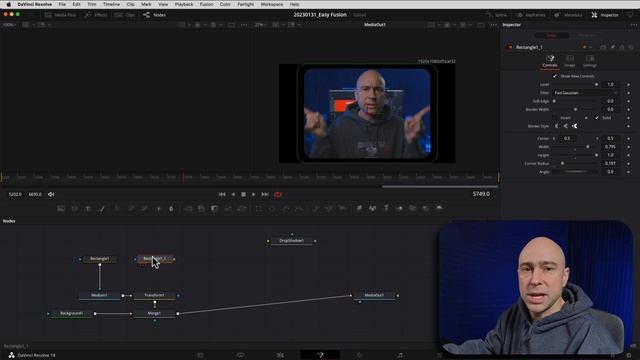
Task: Switch to the Image tab in Inspector
Action: point(570,61)
